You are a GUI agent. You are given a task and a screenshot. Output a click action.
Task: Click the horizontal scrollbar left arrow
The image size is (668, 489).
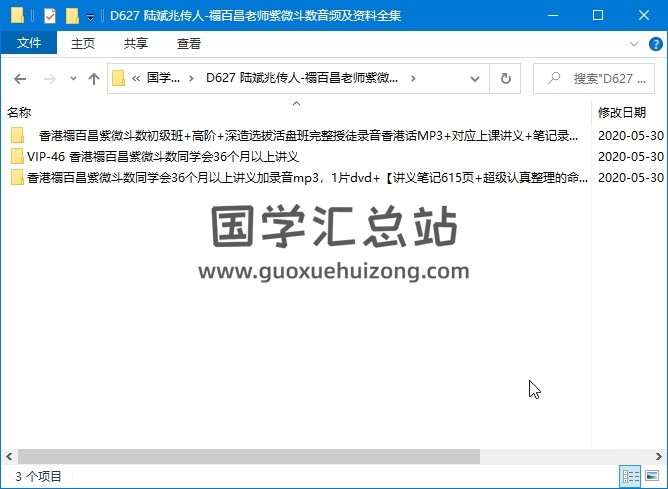pos(9,457)
